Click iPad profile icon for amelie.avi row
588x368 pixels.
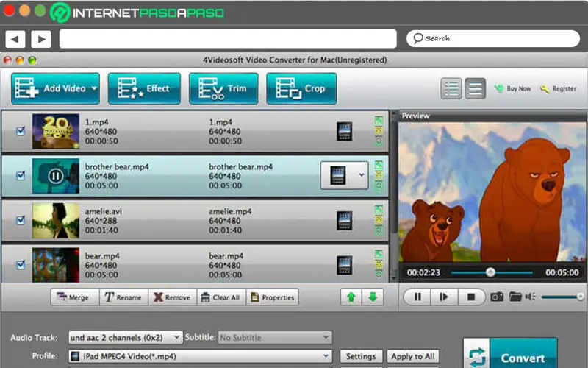coord(344,221)
